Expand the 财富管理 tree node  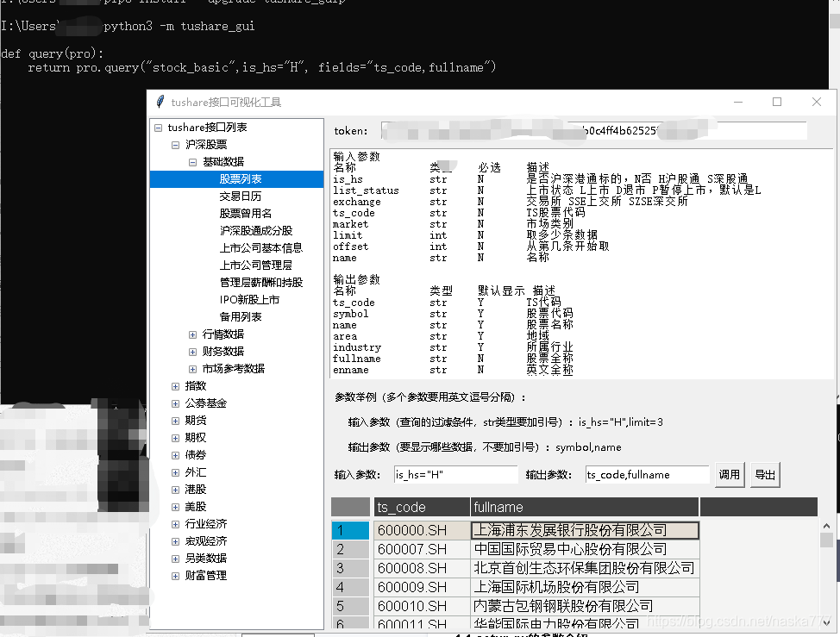pos(175,576)
